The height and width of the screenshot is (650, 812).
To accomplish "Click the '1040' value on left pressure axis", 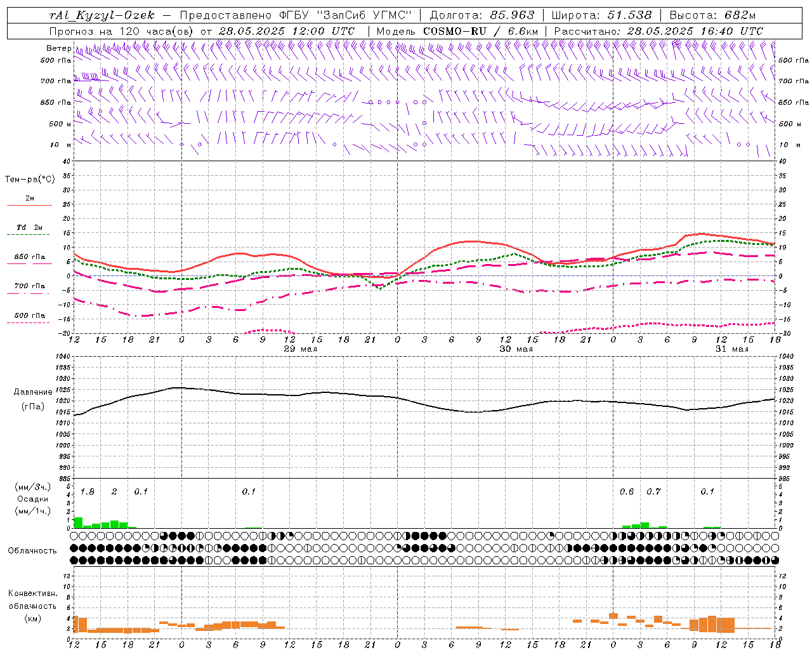I will [x=62, y=357].
